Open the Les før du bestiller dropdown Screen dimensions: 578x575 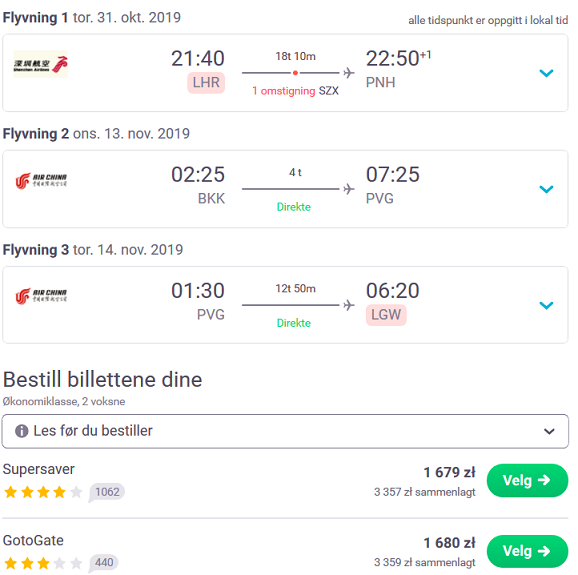pos(285,431)
